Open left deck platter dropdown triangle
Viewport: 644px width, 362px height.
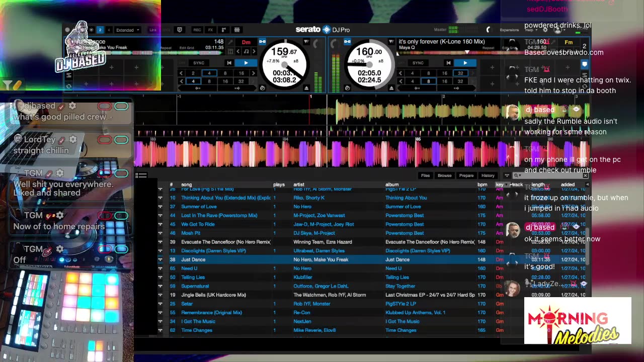(x=306, y=42)
